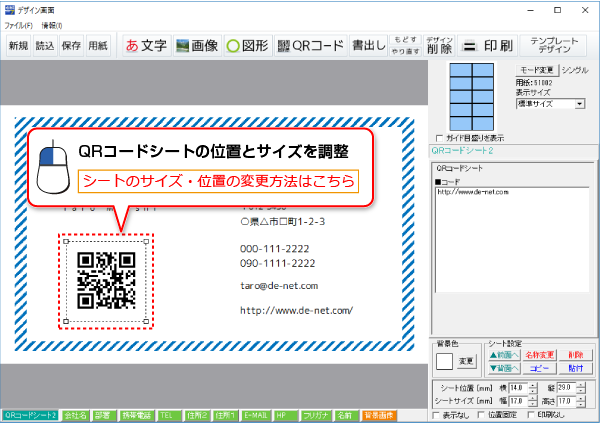Toggle ガイド目盛りを表示 checkbox

439,138
